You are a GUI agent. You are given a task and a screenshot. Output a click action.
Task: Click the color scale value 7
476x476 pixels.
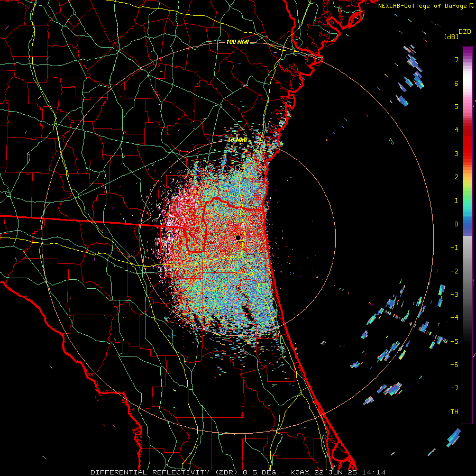456,59
